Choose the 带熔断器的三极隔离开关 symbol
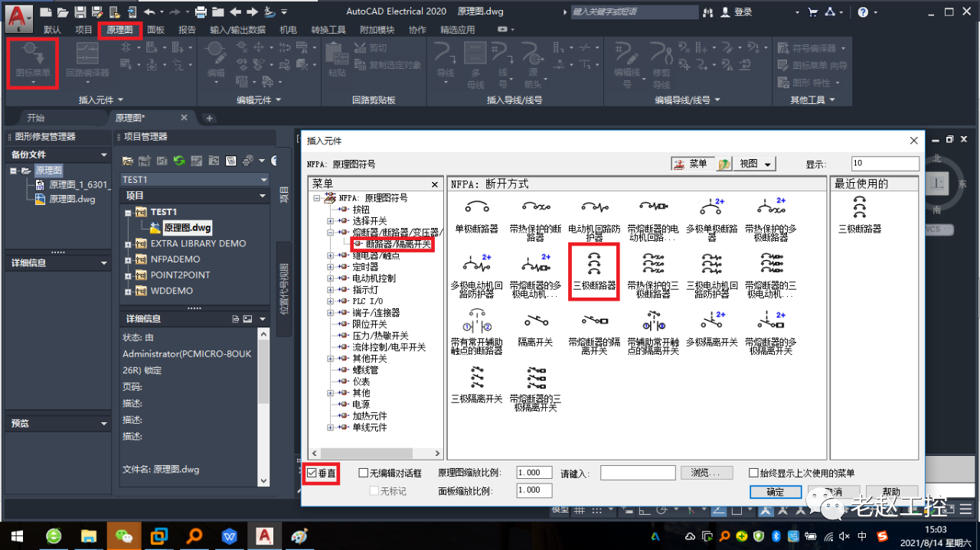 (535, 389)
